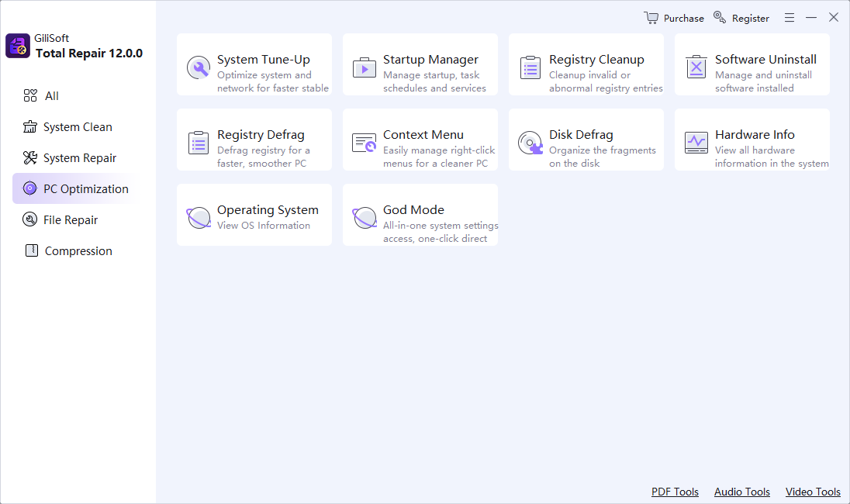Switch to System Repair category

[77, 157]
